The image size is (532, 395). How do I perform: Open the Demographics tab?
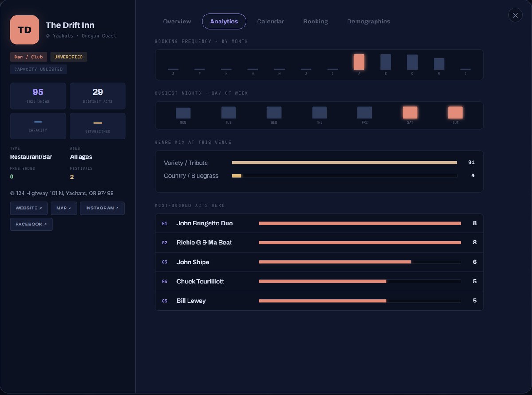[369, 21]
